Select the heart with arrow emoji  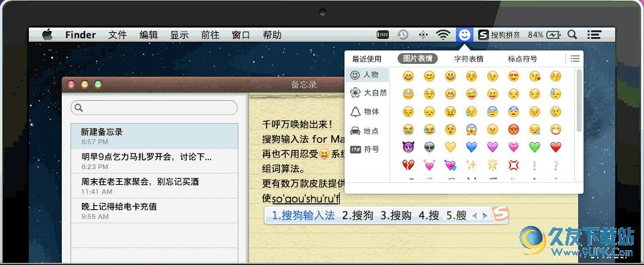451,165
